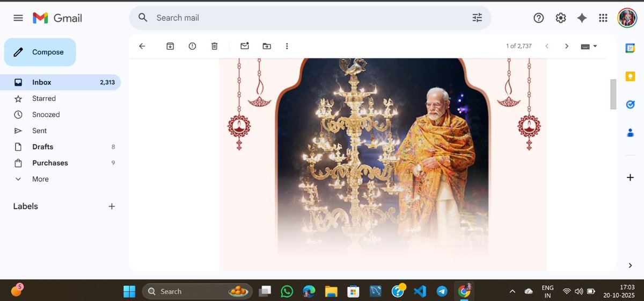Click the Compose button
This screenshot has height=301, width=644.
coord(40,52)
